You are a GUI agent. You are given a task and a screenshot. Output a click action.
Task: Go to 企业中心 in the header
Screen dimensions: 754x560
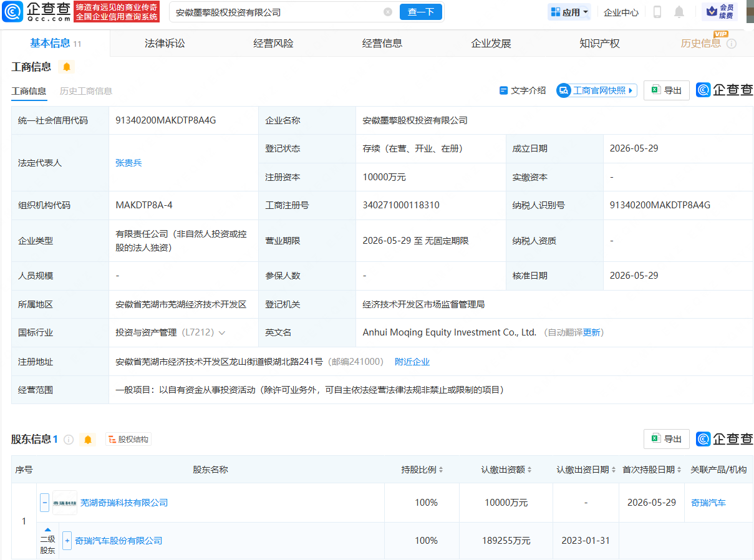coord(621,12)
